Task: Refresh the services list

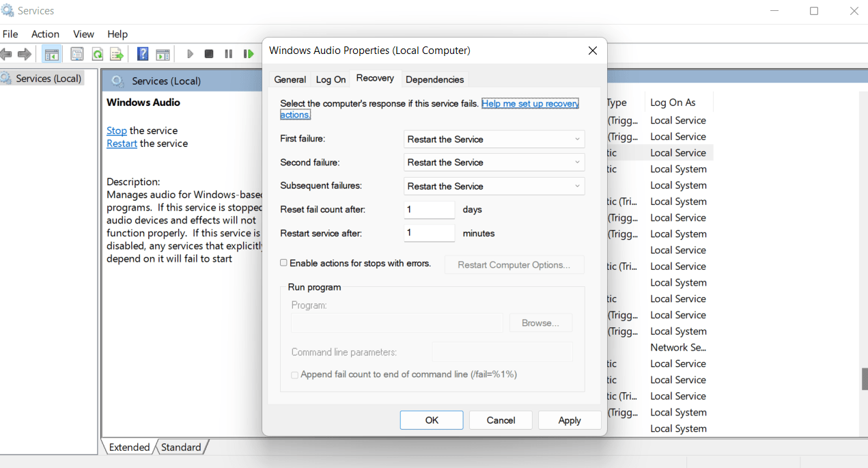Action: click(97, 53)
